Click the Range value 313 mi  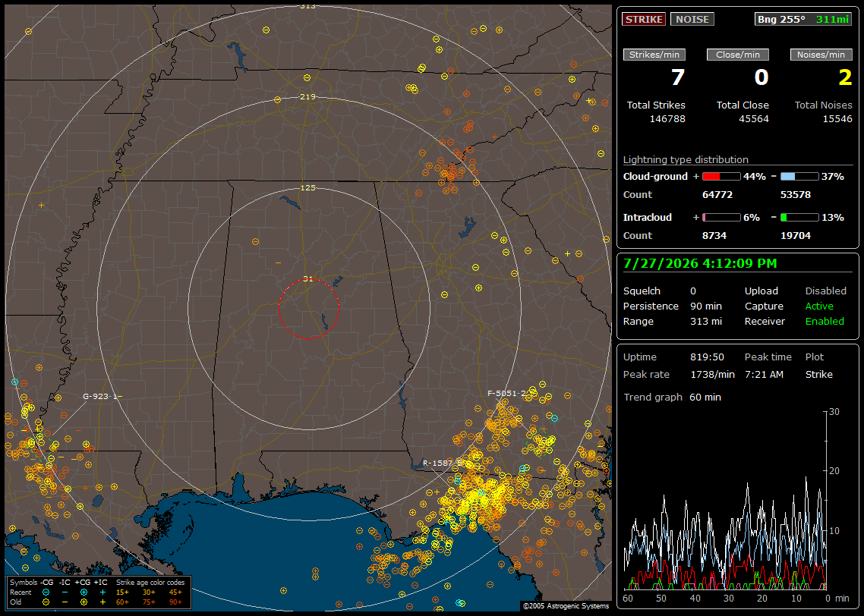click(706, 322)
